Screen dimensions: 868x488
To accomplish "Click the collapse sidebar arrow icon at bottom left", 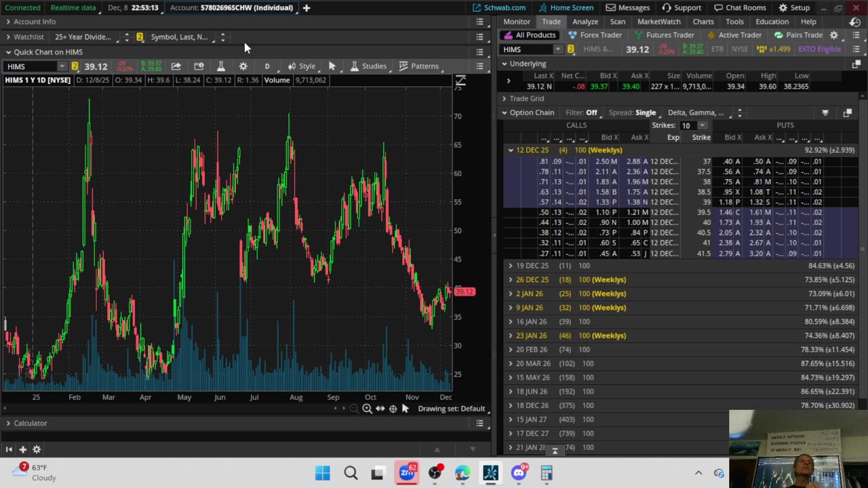I will (x=9, y=449).
